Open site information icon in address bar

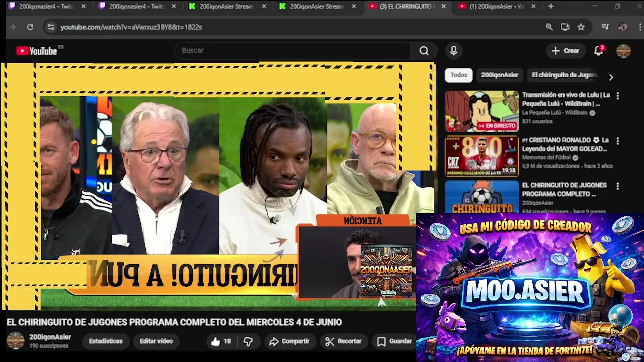50,27
